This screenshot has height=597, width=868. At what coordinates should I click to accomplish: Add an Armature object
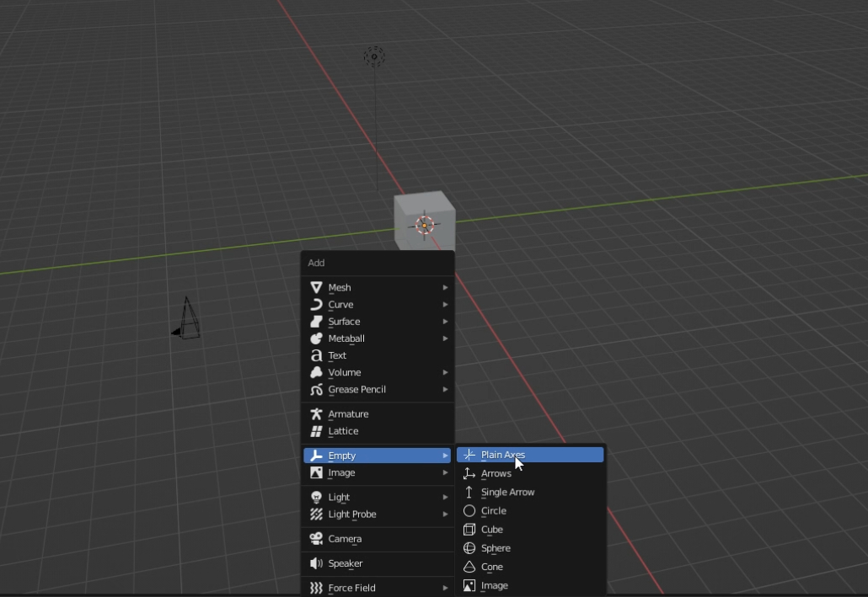(x=378, y=414)
